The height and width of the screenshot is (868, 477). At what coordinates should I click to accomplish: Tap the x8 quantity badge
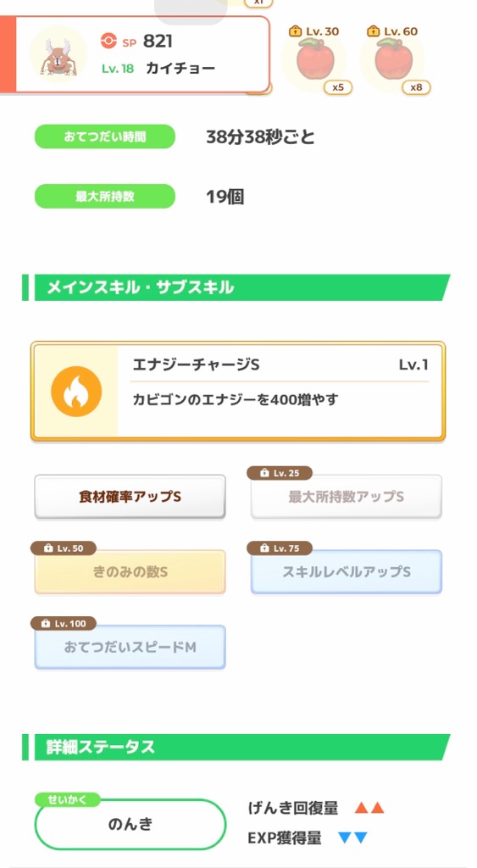(416, 87)
